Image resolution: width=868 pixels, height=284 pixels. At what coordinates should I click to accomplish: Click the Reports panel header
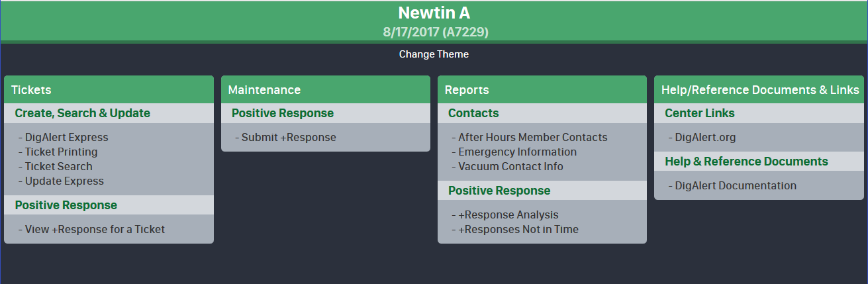click(467, 90)
